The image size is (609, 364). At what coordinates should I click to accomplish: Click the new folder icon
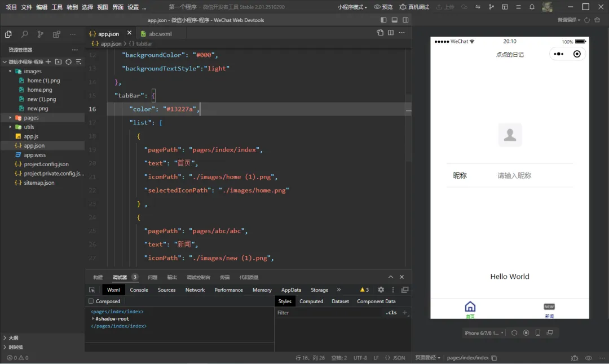58,62
